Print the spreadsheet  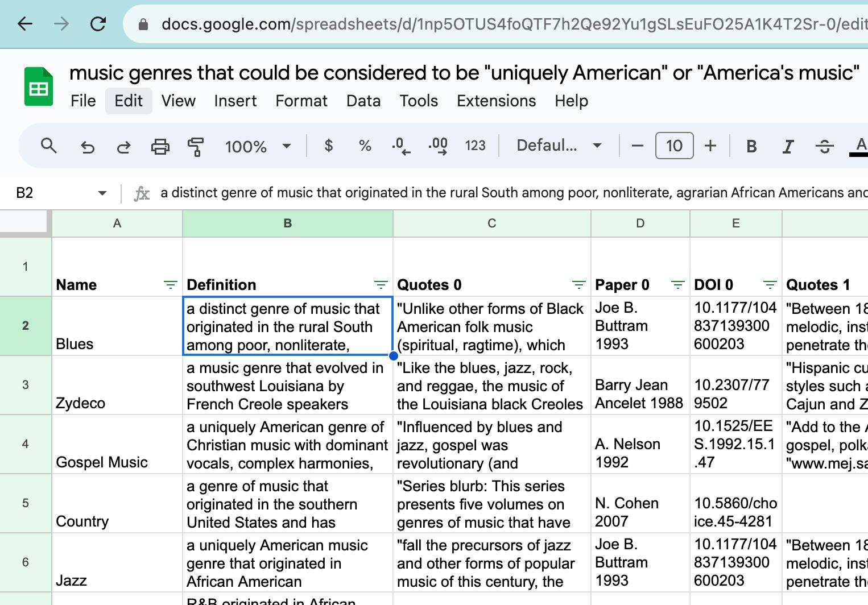160,147
